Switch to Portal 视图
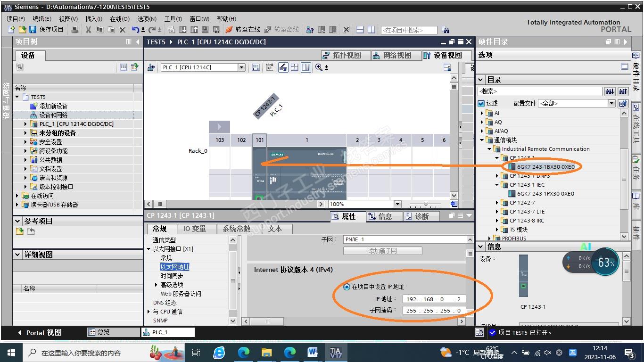The image size is (644, 362). [x=40, y=332]
